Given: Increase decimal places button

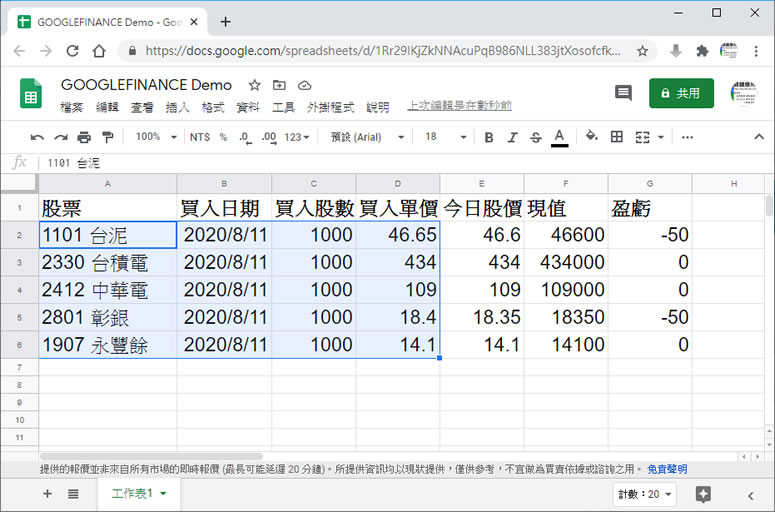Looking at the screenshot, I should click(x=269, y=137).
